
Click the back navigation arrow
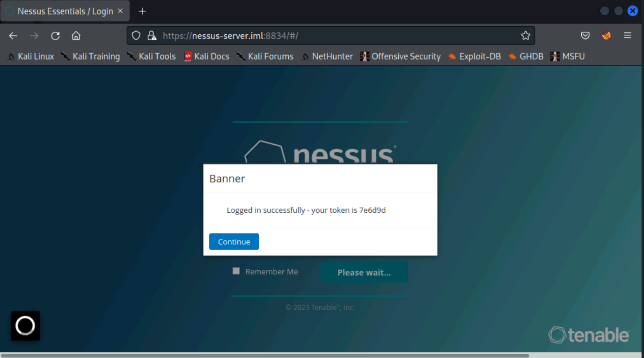pos(13,36)
